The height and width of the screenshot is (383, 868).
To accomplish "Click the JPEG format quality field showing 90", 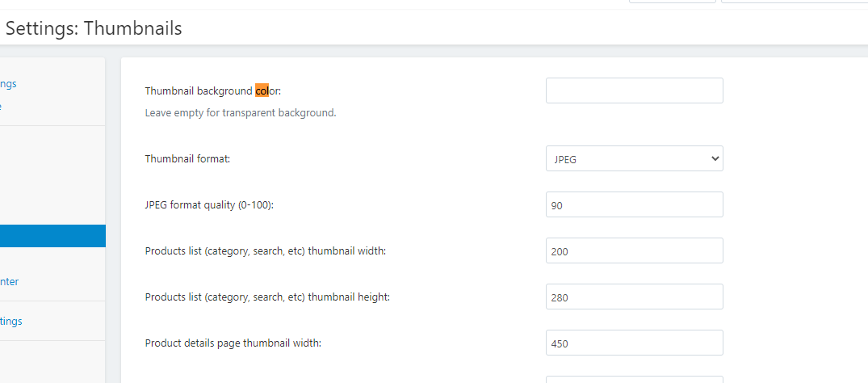I will (x=635, y=204).
